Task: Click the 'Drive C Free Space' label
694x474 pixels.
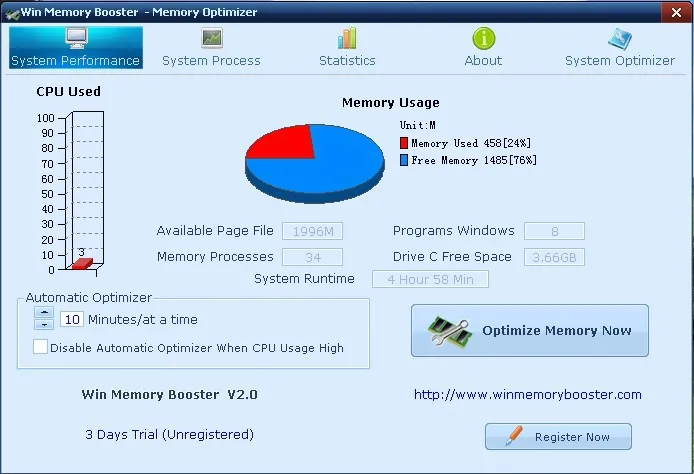Action: pos(452,257)
